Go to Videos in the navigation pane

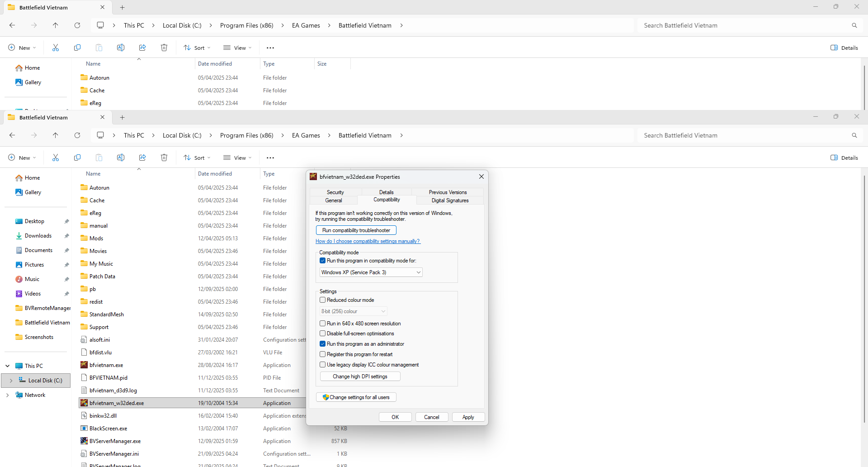point(33,294)
